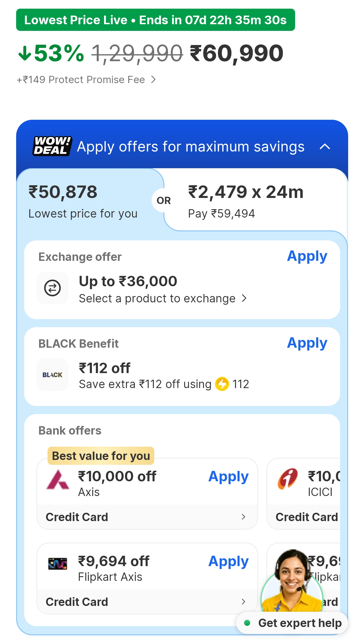Open Select a product to exchange
The height and width of the screenshot is (642, 364).
point(163,298)
